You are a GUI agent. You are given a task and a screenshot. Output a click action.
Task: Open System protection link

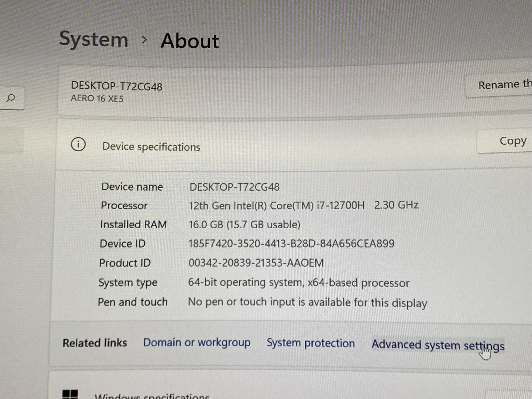(x=310, y=343)
